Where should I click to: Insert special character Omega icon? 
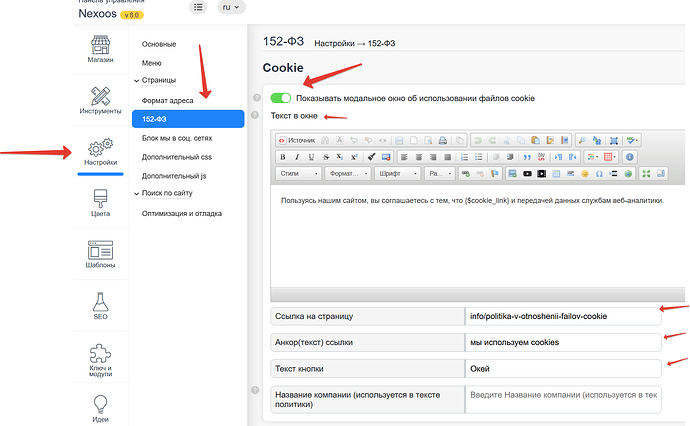point(599,174)
